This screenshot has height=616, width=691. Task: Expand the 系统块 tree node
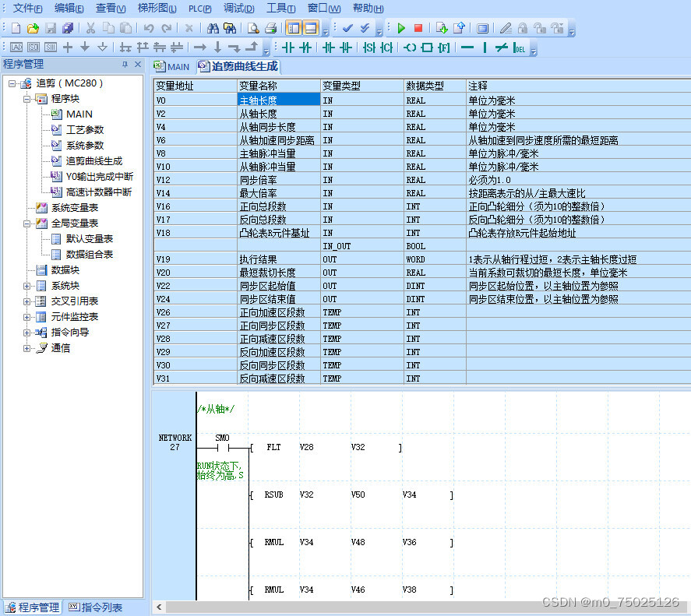click(x=27, y=286)
